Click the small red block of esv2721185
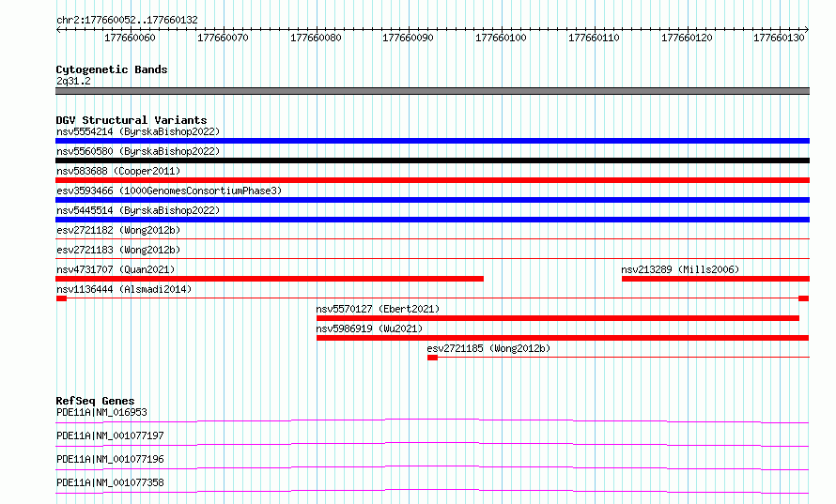Viewport: 836px width, 504px height. [x=432, y=358]
